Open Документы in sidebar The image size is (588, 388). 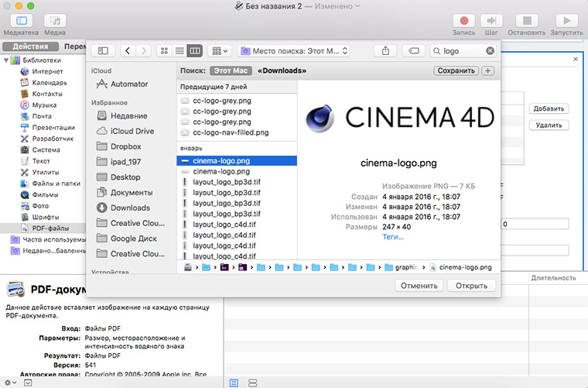point(125,193)
